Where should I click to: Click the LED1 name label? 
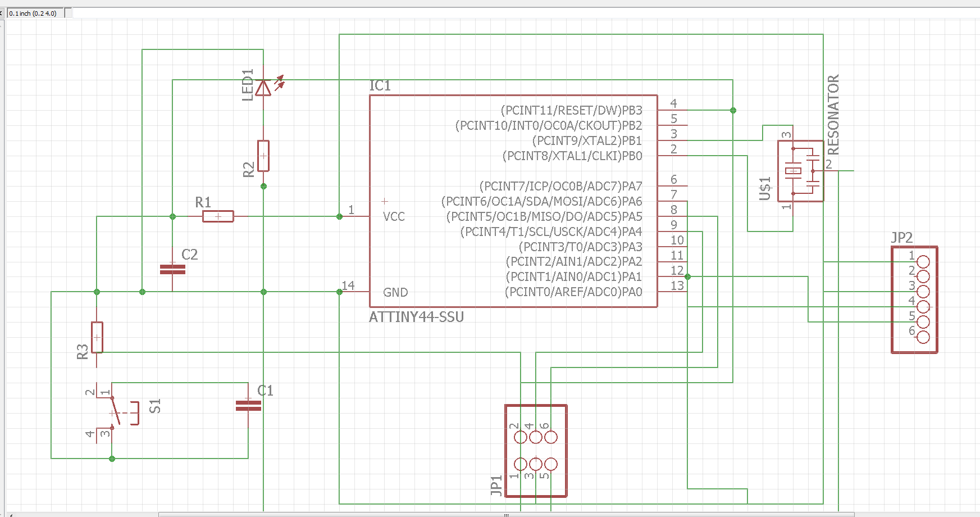coord(248,85)
